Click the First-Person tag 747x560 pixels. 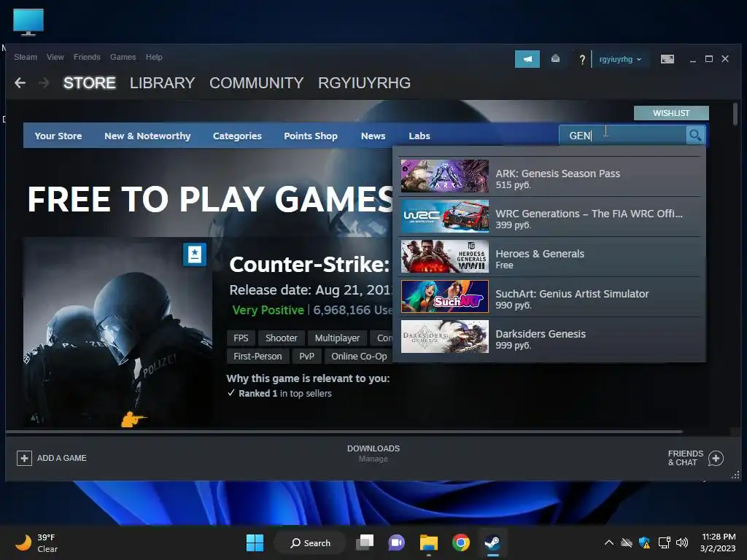258,356
